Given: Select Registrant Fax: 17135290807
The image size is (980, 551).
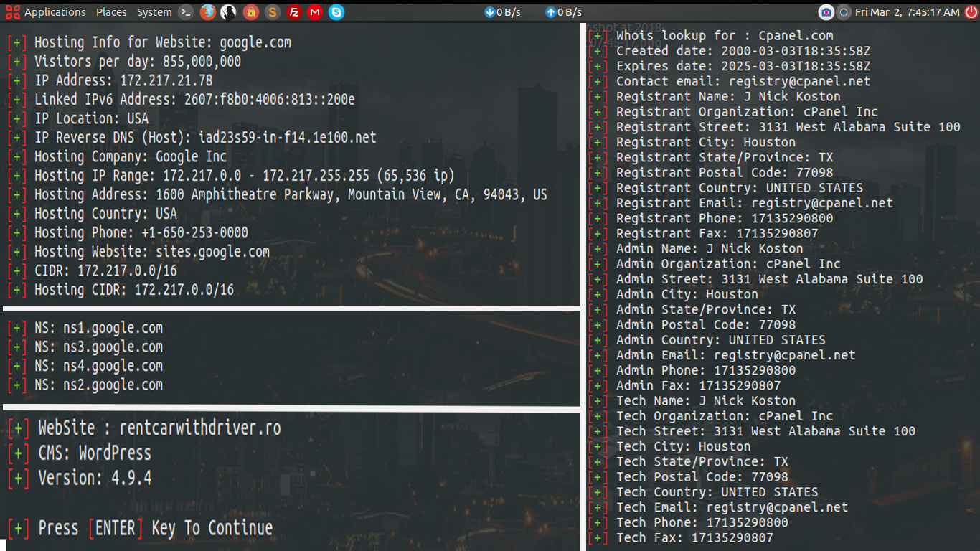Looking at the screenshot, I should click(703, 233).
